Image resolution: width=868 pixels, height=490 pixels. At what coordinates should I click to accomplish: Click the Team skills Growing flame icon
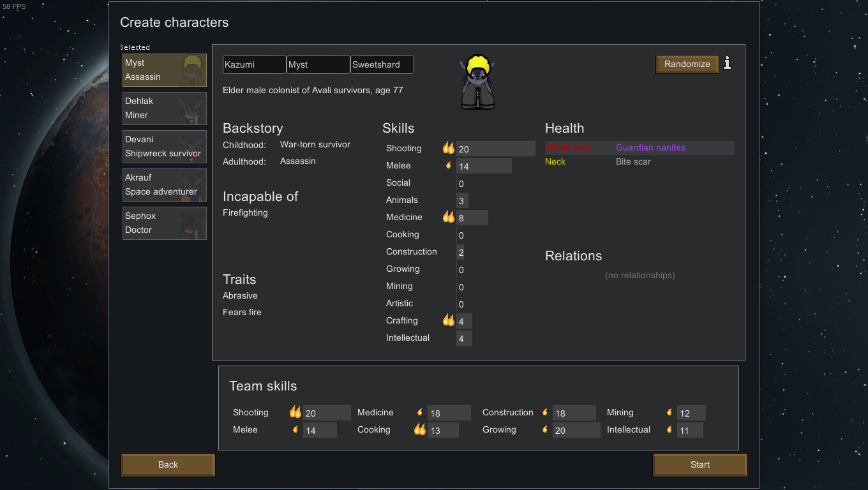pyautogui.click(x=545, y=429)
